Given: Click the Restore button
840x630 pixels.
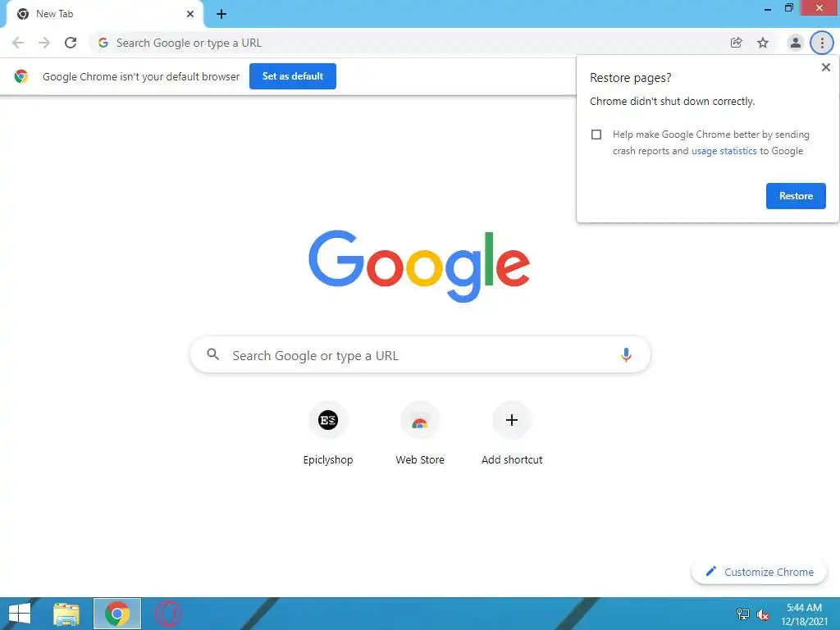Looking at the screenshot, I should coord(796,196).
